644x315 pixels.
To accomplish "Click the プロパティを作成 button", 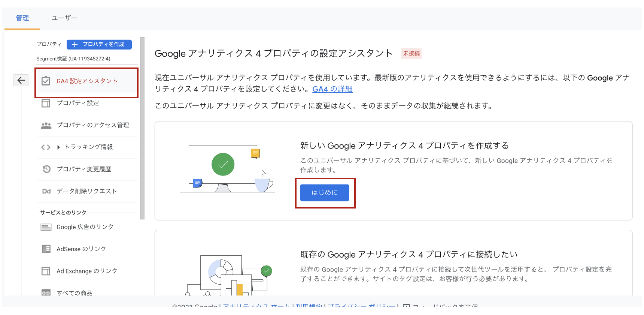I will coord(99,44).
